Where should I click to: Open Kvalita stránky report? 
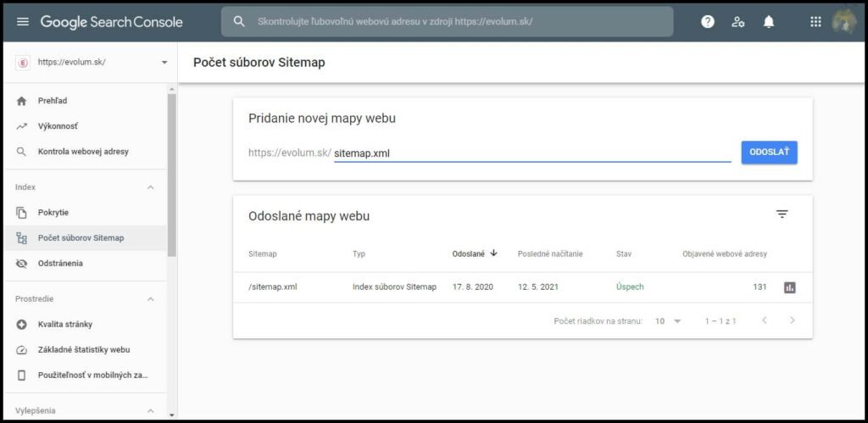tap(86, 325)
